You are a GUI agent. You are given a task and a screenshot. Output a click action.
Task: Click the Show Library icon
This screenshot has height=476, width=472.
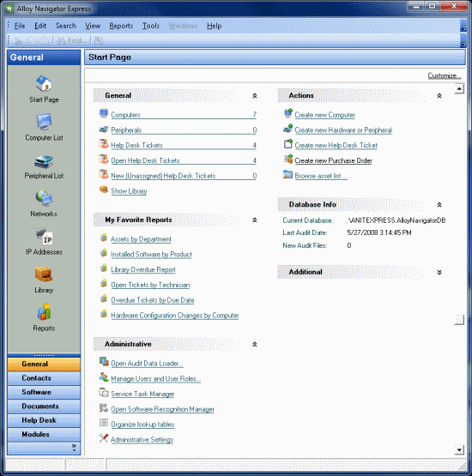(104, 190)
